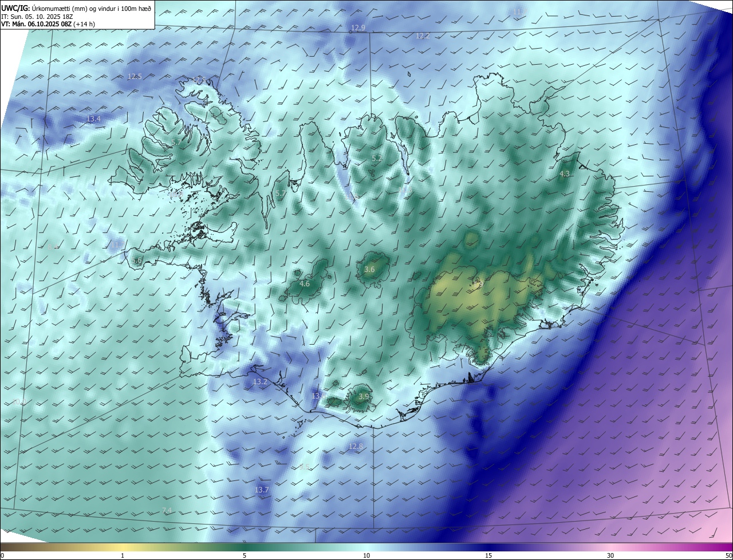Select the faint 7.4 value label

click(x=167, y=510)
